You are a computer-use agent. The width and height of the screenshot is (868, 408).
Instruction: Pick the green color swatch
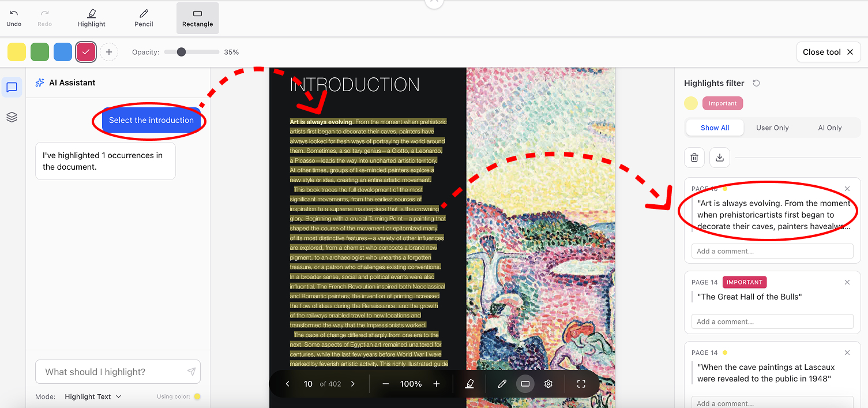(40, 52)
